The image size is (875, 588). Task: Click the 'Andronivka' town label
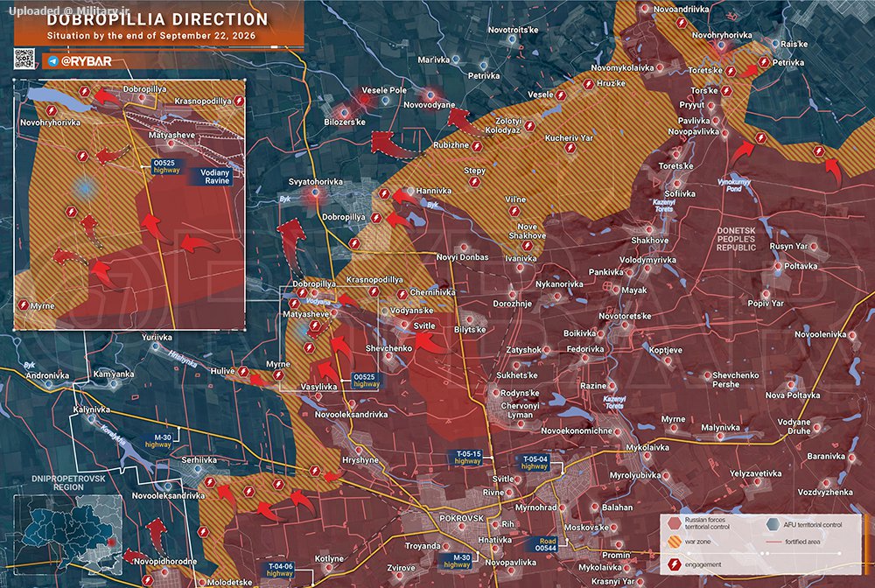[47, 376]
